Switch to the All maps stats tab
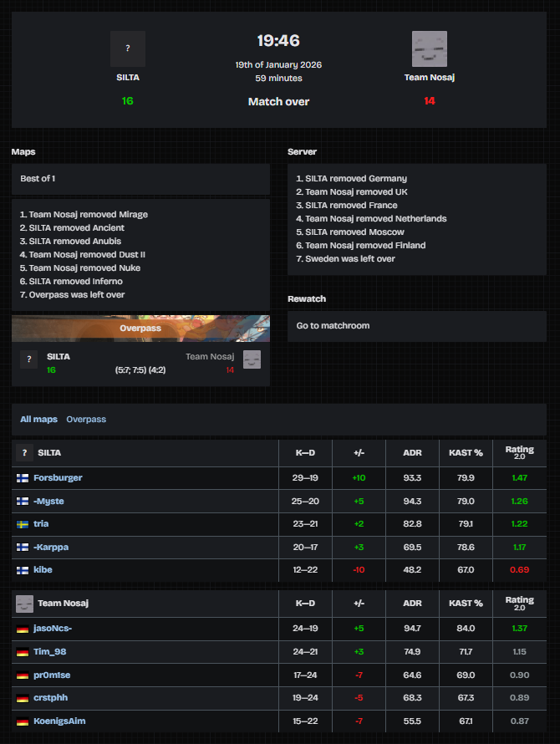 pyautogui.click(x=38, y=420)
